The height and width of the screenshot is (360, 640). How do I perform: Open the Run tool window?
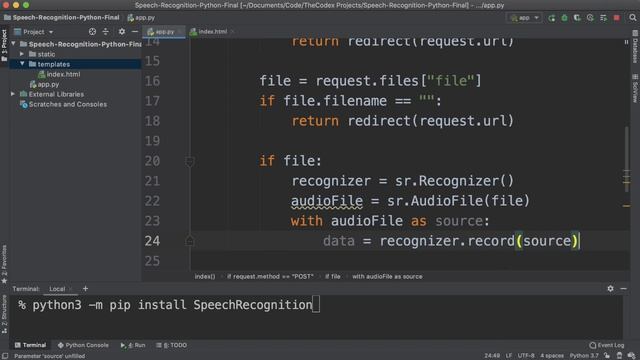(133, 345)
